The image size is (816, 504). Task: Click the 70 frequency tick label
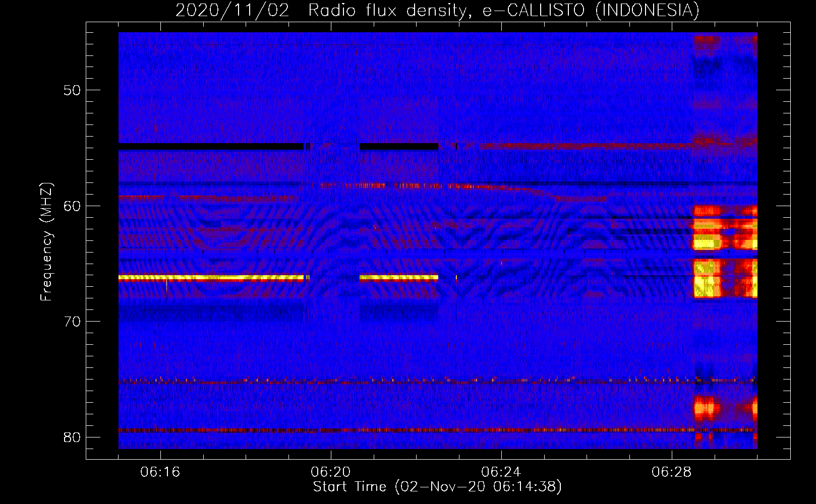click(x=72, y=322)
